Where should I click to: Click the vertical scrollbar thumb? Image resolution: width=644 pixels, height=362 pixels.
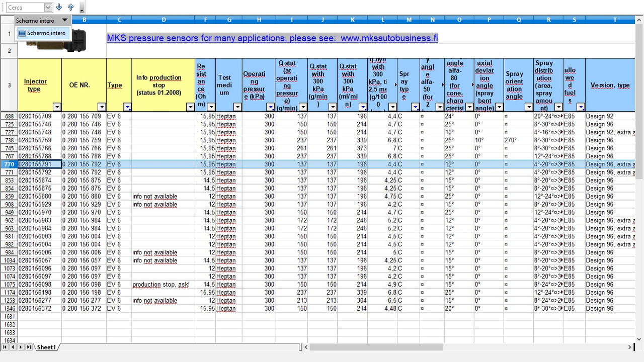pos(639,101)
